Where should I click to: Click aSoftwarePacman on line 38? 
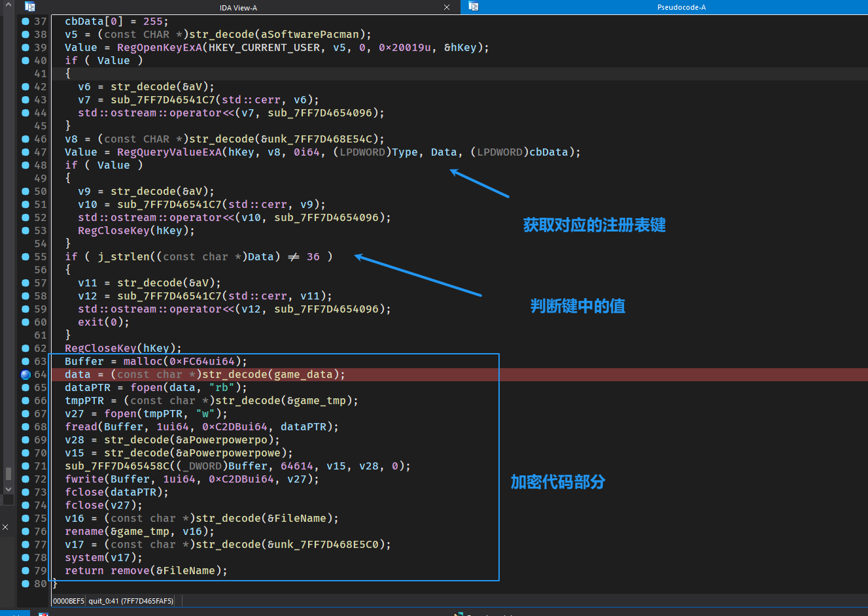[x=310, y=35]
